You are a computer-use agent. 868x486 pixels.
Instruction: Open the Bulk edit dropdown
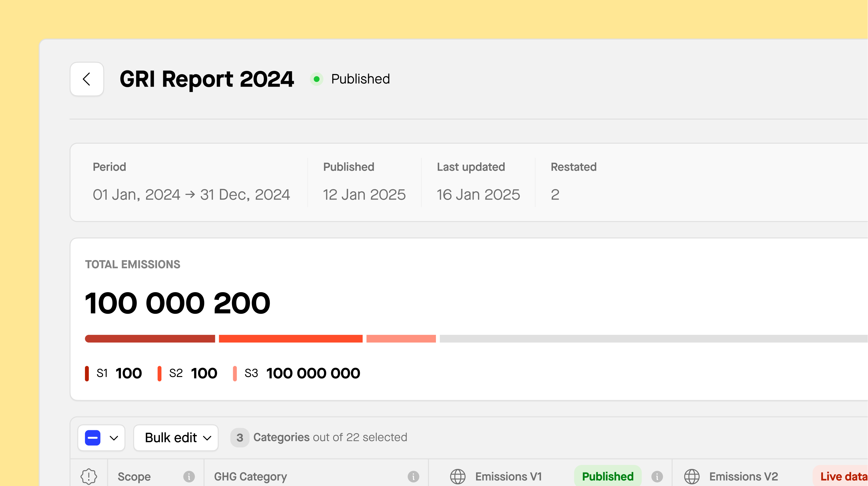click(x=176, y=437)
